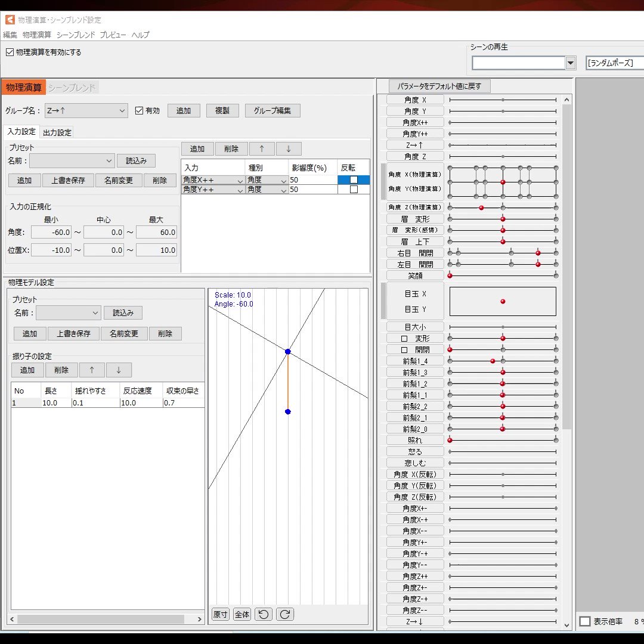Click パラメータをデフォルト値に戻す button
The width and height of the screenshot is (644, 644).
coord(439,86)
